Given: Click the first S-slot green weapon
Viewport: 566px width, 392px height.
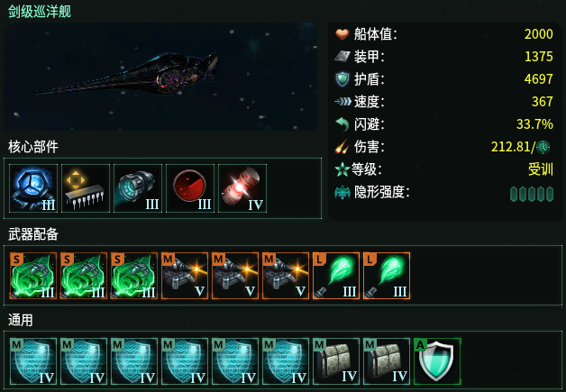Looking at the screenshot, I should click(33, 276).
